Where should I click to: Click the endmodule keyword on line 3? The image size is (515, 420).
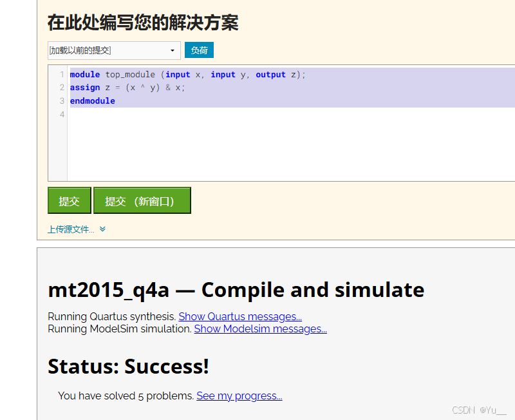93,101
